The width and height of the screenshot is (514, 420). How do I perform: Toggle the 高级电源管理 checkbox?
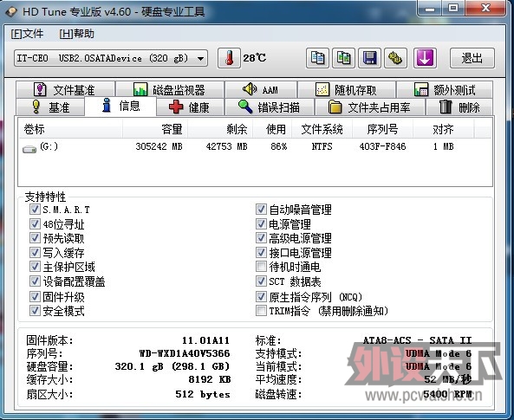pos(261,238)
